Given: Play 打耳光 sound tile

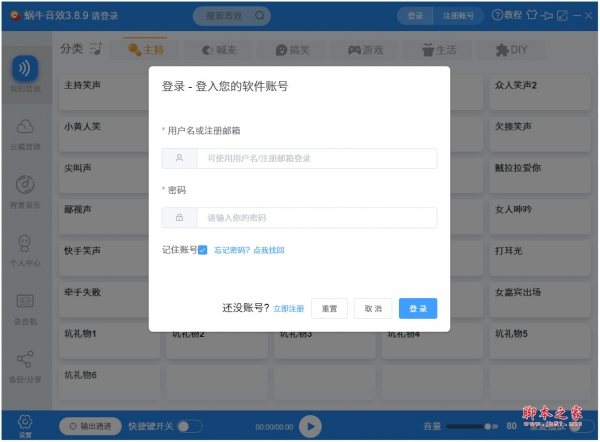Looking at the screenshot, I should (x=540, y=258).
